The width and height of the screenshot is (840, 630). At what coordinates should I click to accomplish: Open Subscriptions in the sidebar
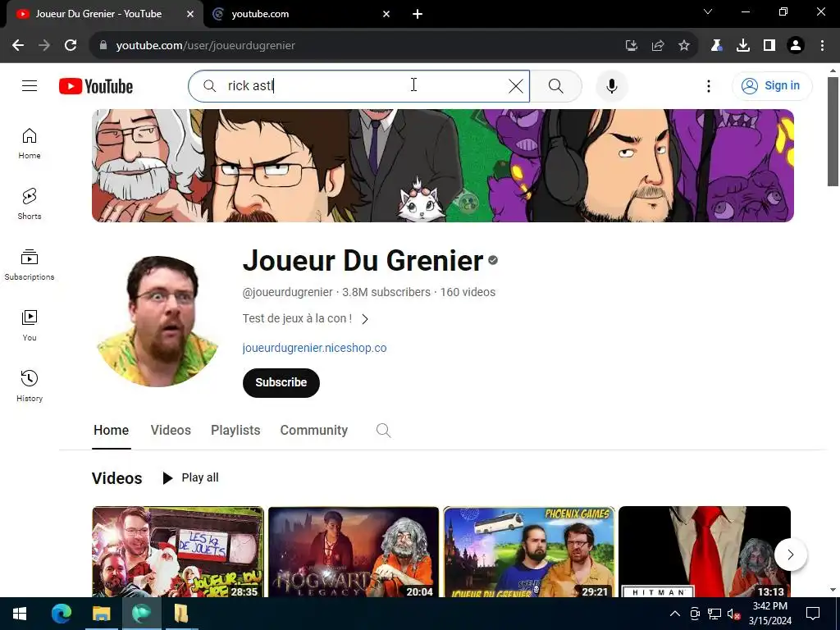coord(30,265)
